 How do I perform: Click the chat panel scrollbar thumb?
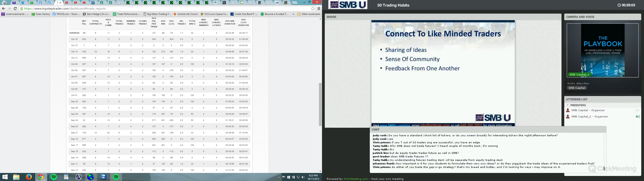[x=604, y=169]
